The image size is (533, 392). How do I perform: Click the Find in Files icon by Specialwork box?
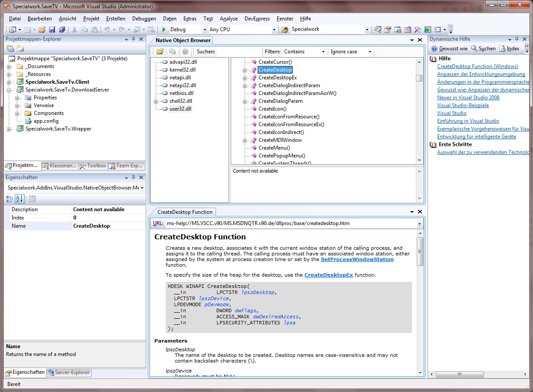coord(285,29)
